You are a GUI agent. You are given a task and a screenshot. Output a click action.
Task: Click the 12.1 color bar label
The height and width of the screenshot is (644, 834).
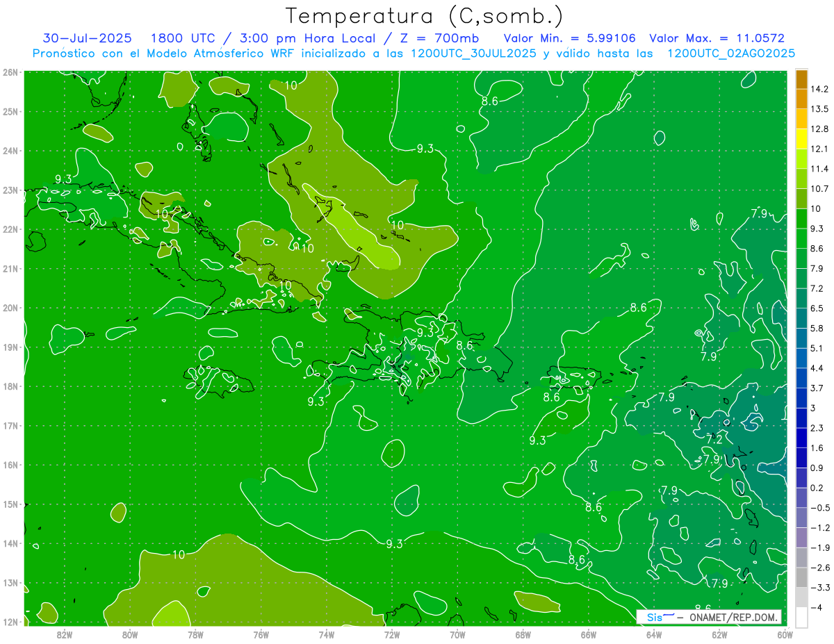(x=819, y=149)
